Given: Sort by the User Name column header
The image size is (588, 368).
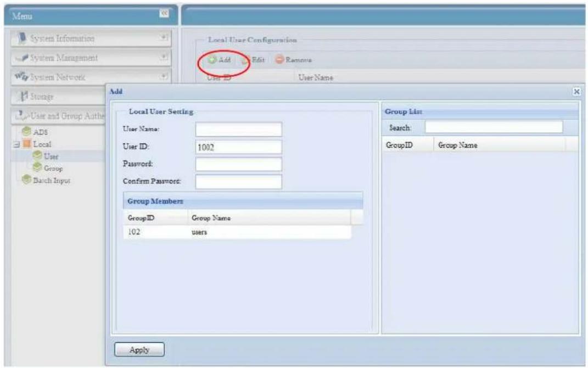Looking at the screenshot, I should tap(316, 77).
